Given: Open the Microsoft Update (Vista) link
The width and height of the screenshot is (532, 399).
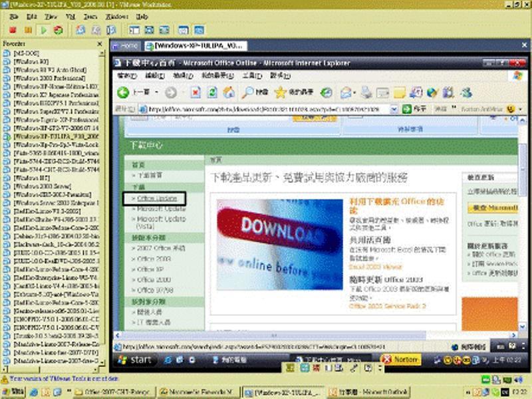Looking at the screenshot, I should coord(161,222).
